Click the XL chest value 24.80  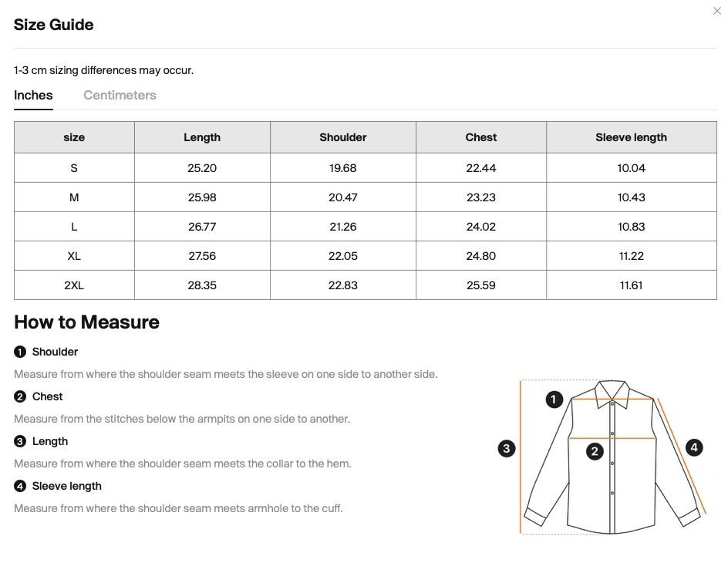coord(481,256)
